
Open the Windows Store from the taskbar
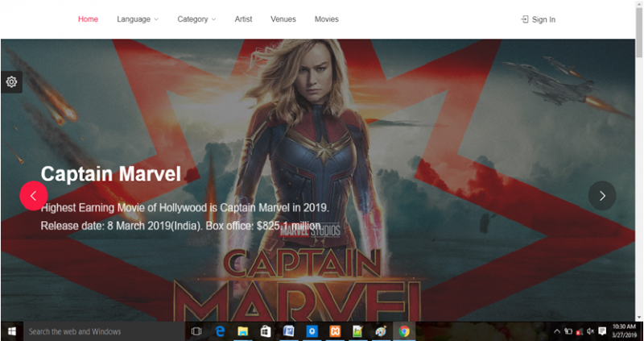pyautogui.click(x=266, y=331)
